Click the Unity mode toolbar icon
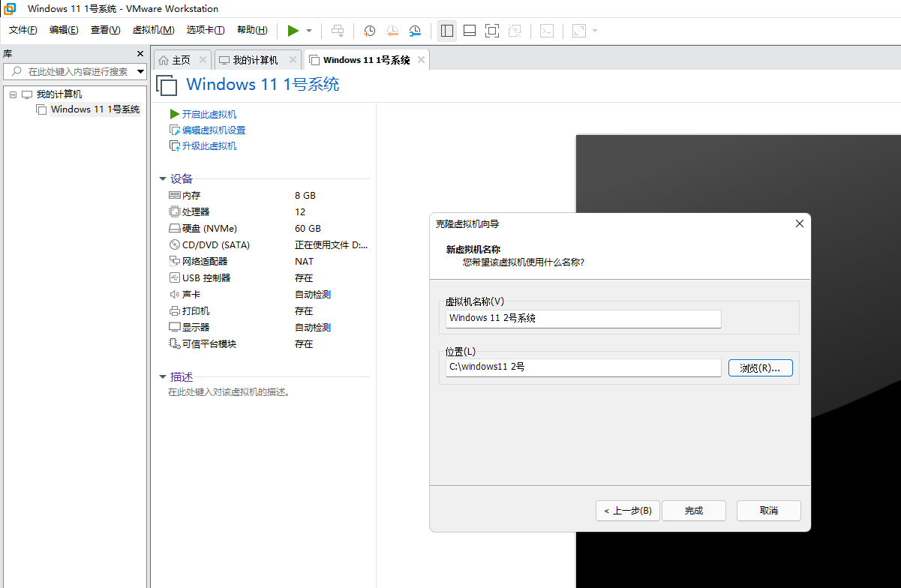Image resolution: width=901 pixels, height=588 pixels. (515, 31)
